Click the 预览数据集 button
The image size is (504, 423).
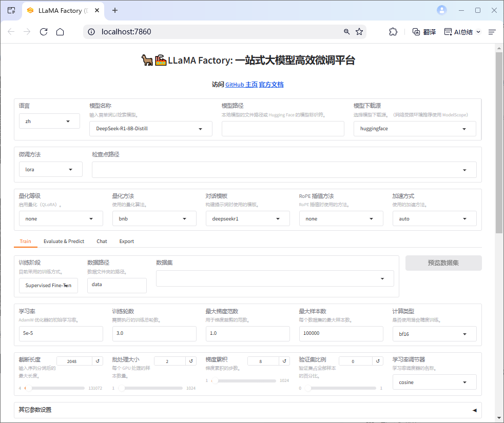(x=443, y=263)
